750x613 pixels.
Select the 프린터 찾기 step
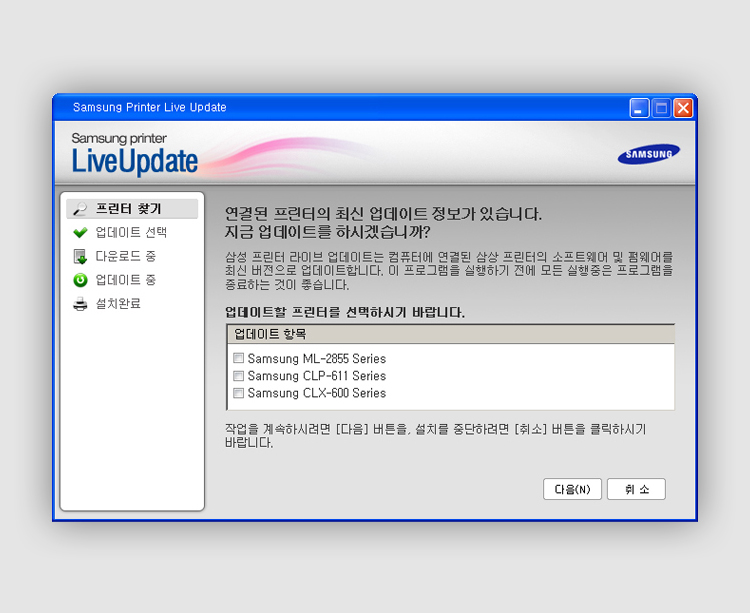coord(132,209)
